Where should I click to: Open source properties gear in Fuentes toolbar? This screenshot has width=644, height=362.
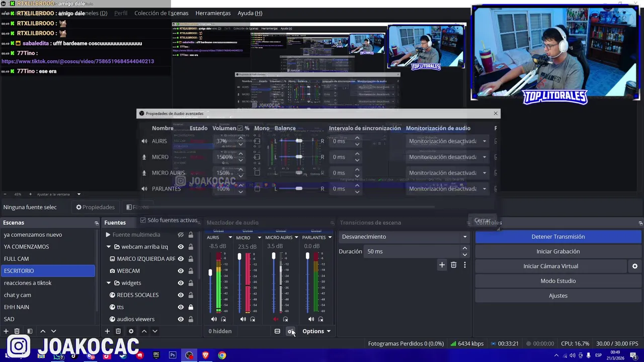pos(131,331)
